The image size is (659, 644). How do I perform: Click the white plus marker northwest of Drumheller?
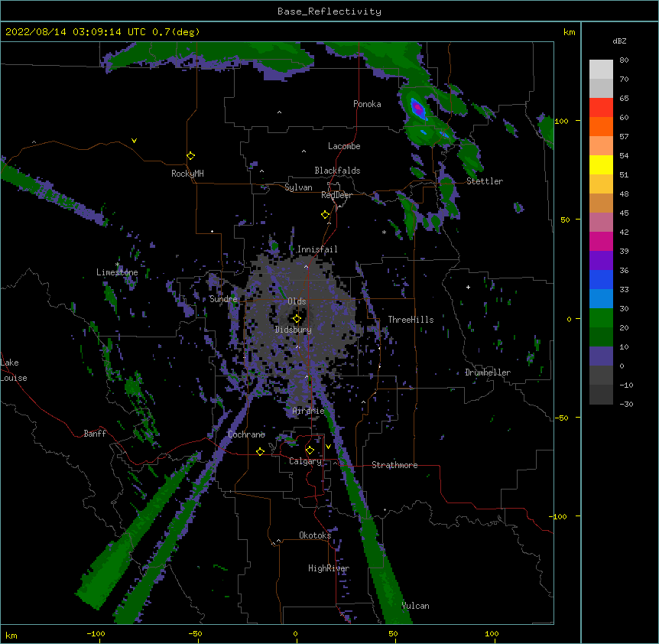468,287
